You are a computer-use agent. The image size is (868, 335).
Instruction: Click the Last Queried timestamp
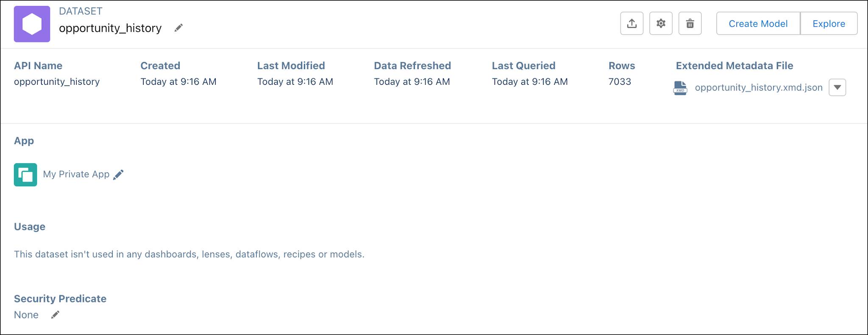click(x=530, y=81)
